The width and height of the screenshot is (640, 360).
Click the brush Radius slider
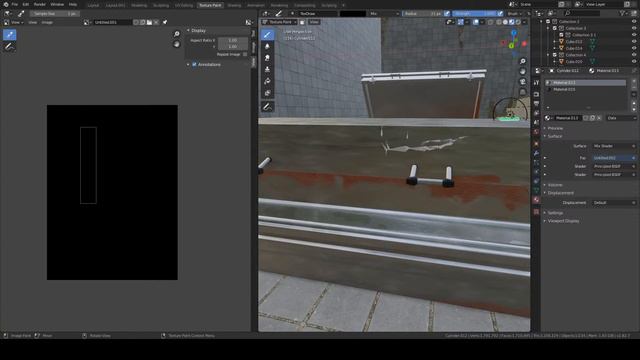click(422, 13)
